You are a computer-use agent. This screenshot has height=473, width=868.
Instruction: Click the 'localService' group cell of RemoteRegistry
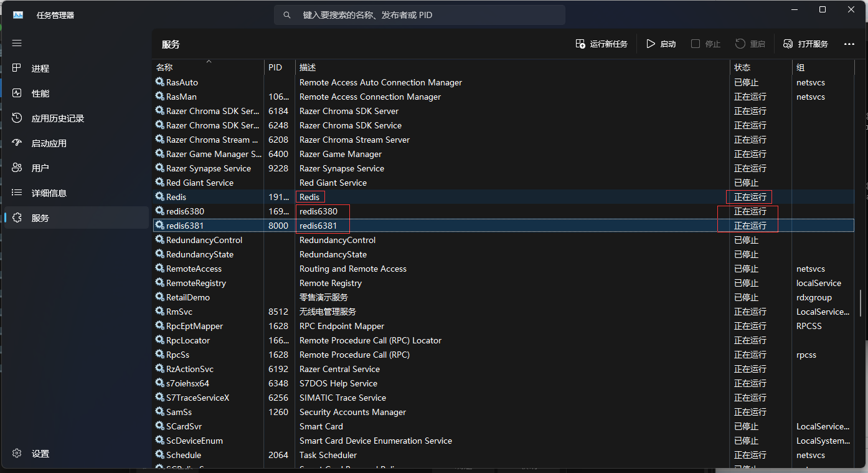(819, 283)
